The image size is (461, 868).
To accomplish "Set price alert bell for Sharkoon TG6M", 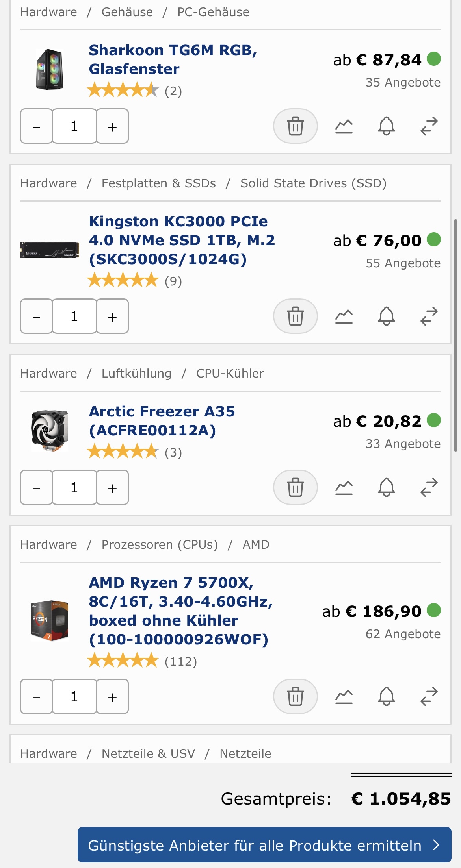I will tap(386, 126).
